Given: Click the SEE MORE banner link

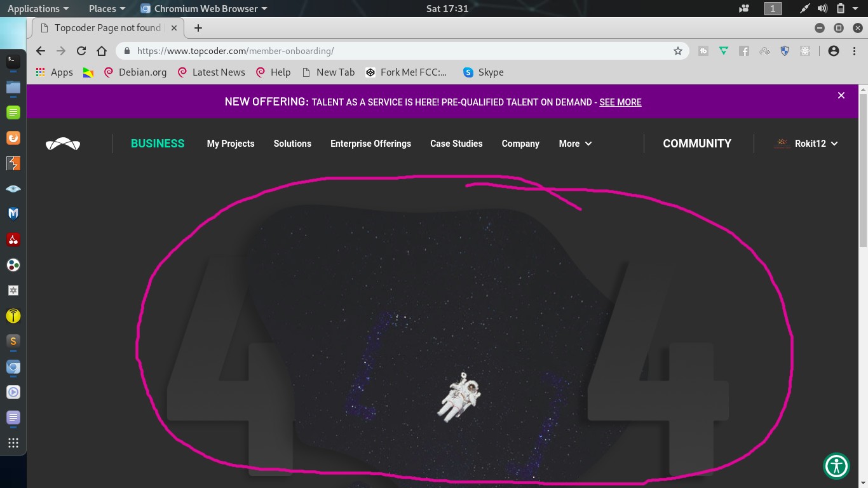Looking at the screenshot, I should (620, 102).
